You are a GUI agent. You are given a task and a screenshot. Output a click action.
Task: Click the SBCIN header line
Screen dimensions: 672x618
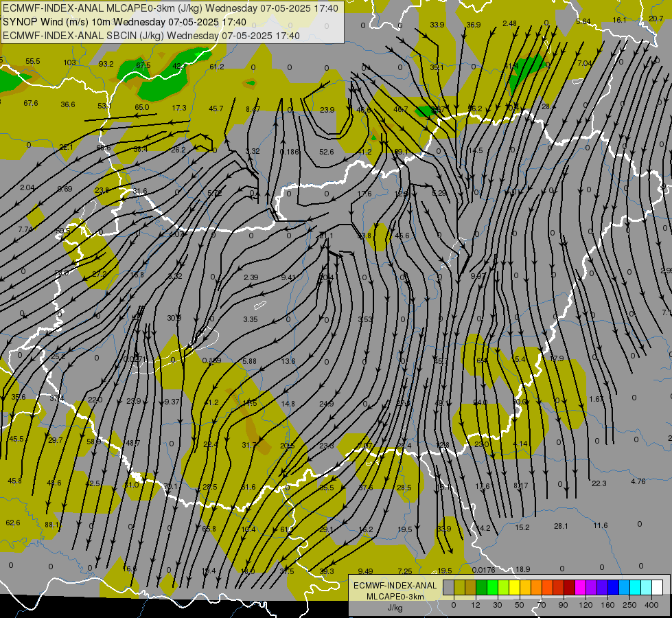coord(151,36)
